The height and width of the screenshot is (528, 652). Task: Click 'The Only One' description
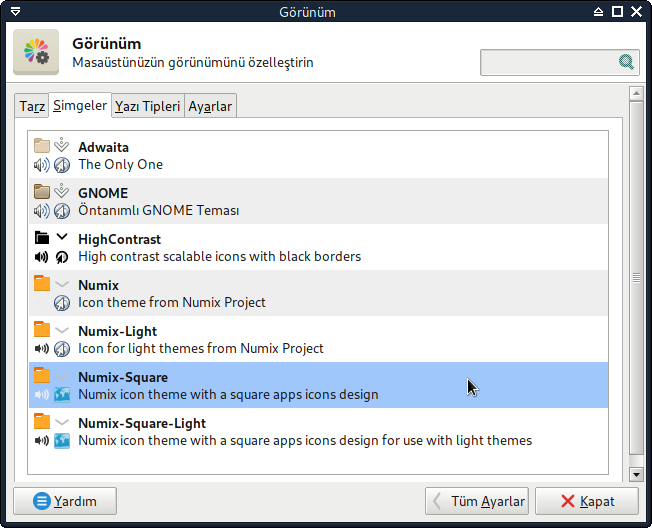[121, 165]
